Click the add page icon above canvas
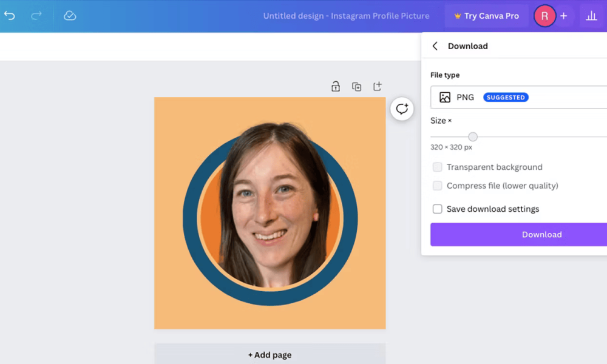Viewport: 607px width, 364px height. [378, 86]
